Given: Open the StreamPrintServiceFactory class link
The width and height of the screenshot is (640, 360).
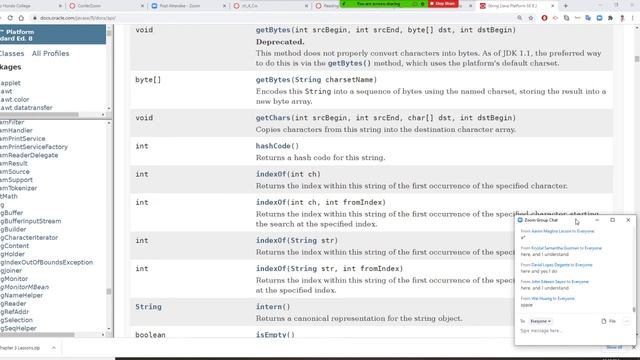Looking at the screenshot, I should [x=34, y=147].
